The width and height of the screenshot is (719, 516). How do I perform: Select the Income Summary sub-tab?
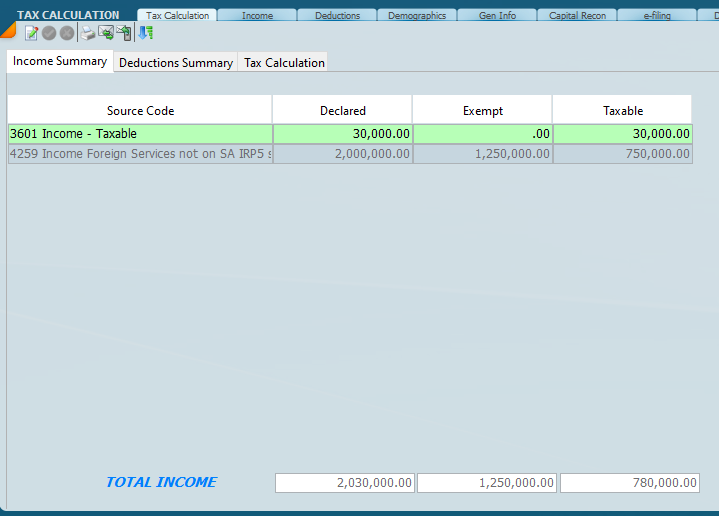[60, 62]
